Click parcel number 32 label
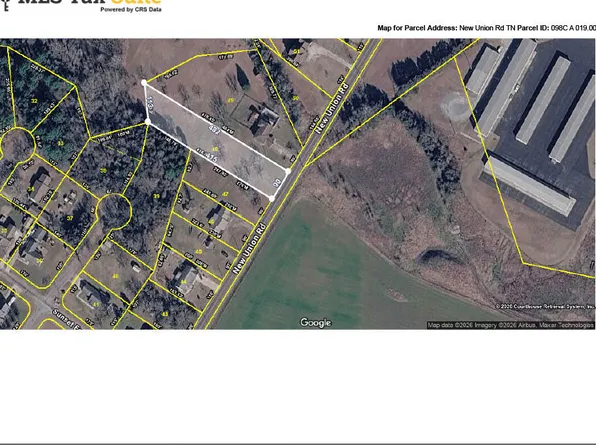This screenshot has height=446, width=596. [x=34, y=101]
